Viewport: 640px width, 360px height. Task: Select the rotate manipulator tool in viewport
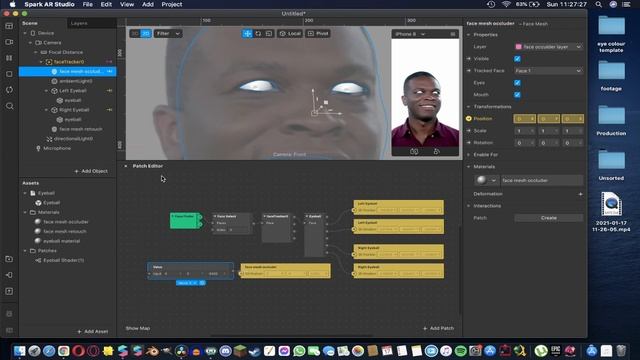pyautogui.click(x=258, y=33)
